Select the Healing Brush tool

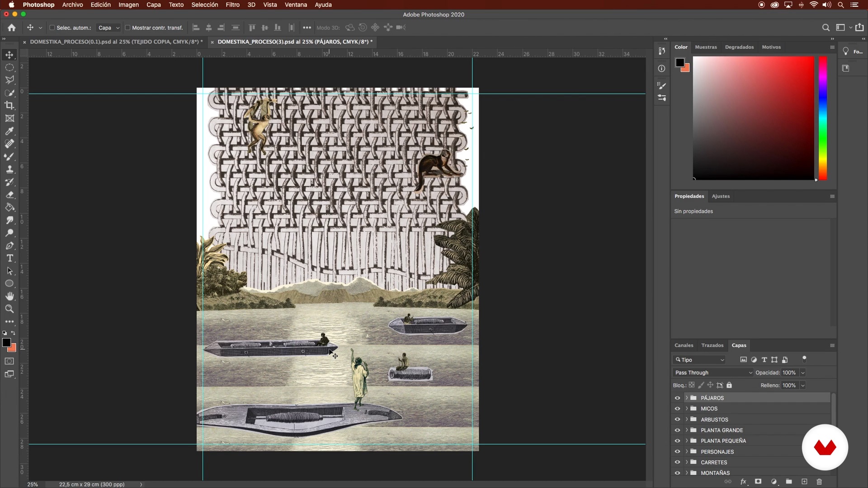tap(9, 144)
